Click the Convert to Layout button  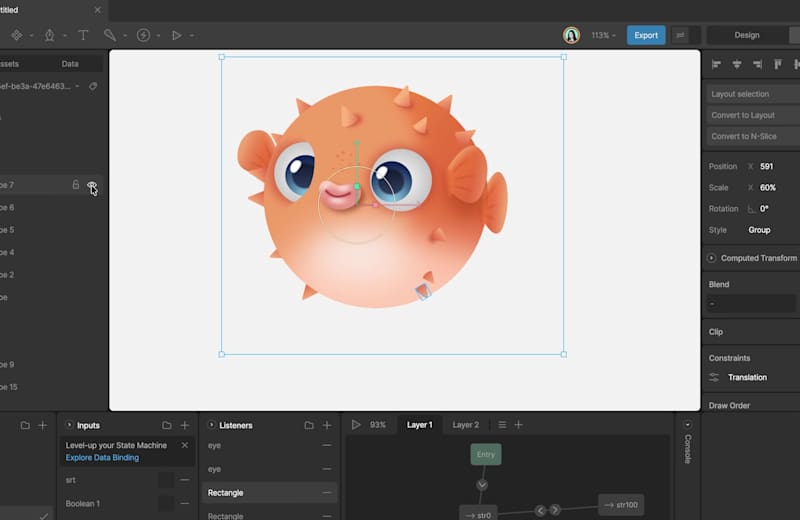point(753,115)
